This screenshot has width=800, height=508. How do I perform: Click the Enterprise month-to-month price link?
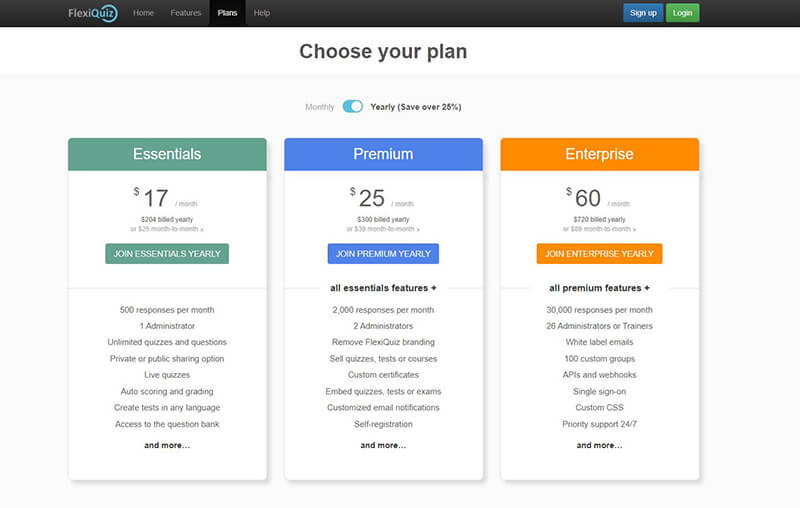[599, 229]
